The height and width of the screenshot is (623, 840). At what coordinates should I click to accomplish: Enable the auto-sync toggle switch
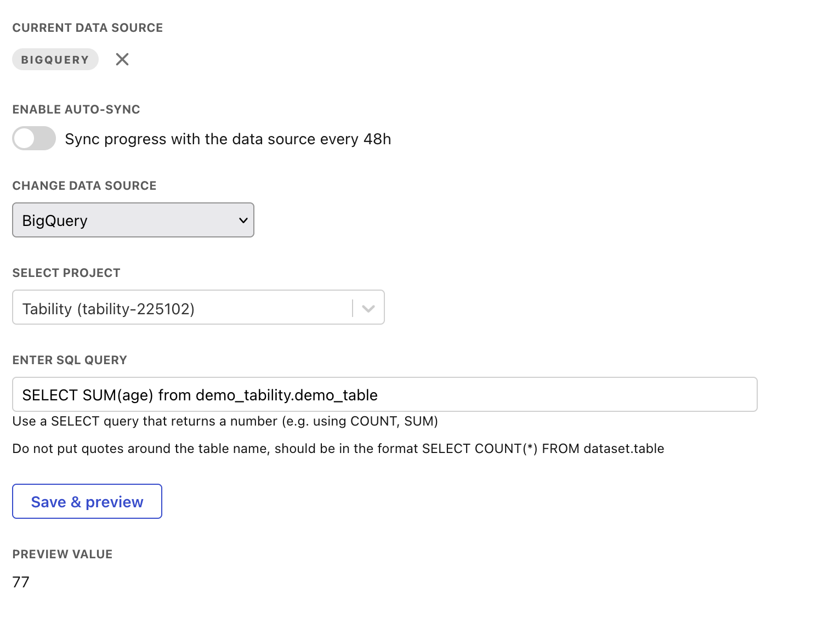click(x=34, y=138)
